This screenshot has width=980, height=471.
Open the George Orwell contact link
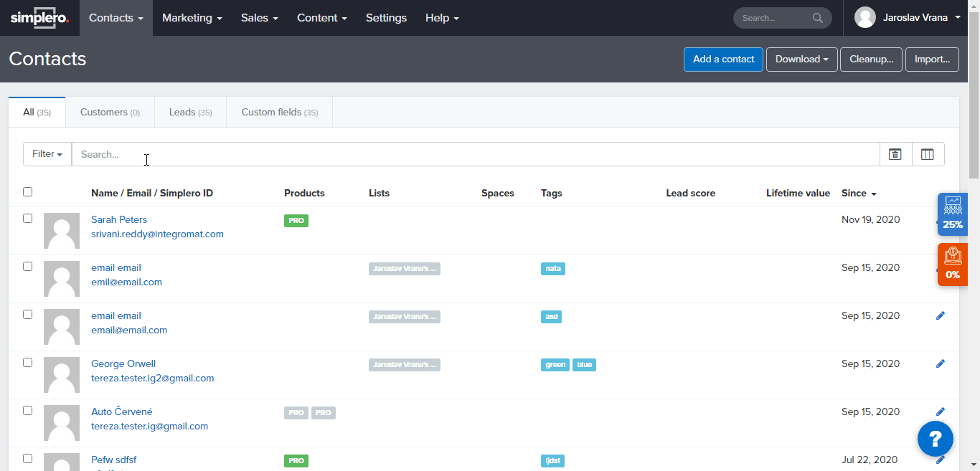[x=123, y=363]
